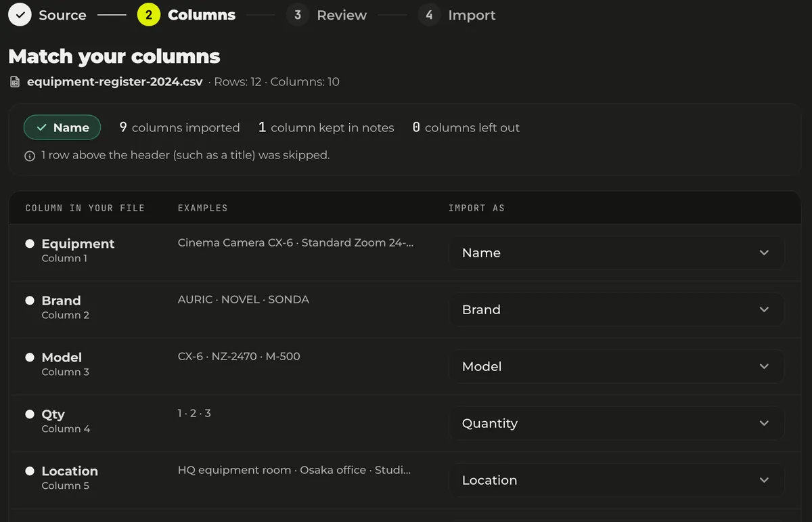Click the 'COLUMN IN YOUR FILE' header

click(85, 208)
